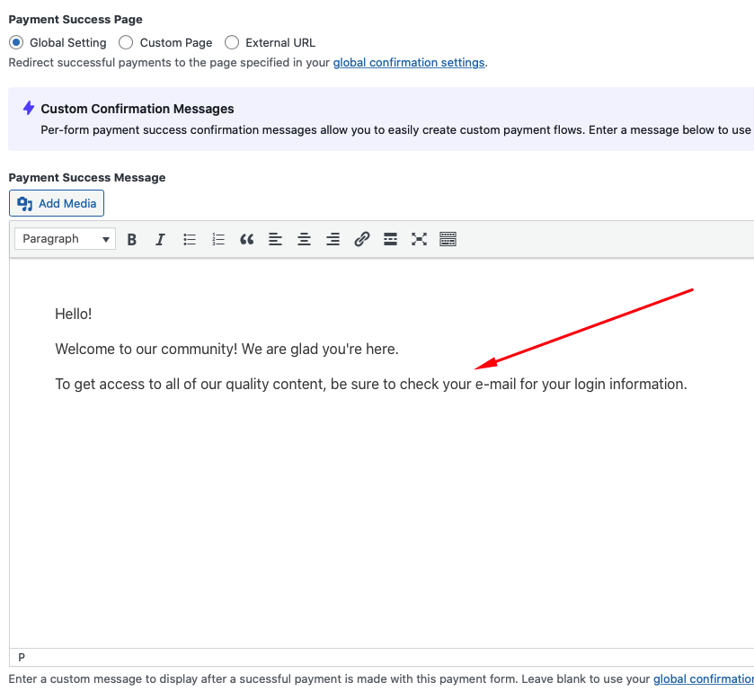Viewport: 754px width, 700px height.
Task: Click the P element path in status bar
Action: point(22,658)
